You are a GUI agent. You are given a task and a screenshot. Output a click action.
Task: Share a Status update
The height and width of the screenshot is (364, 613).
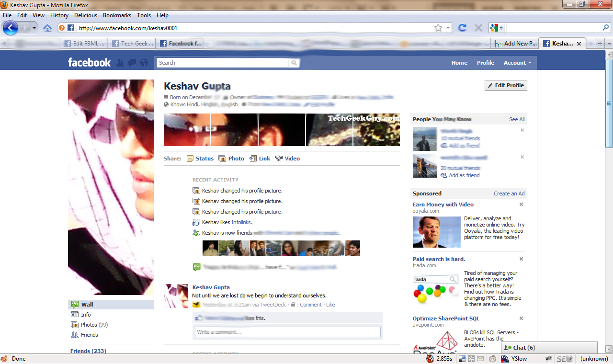click(x=200, y=159)
